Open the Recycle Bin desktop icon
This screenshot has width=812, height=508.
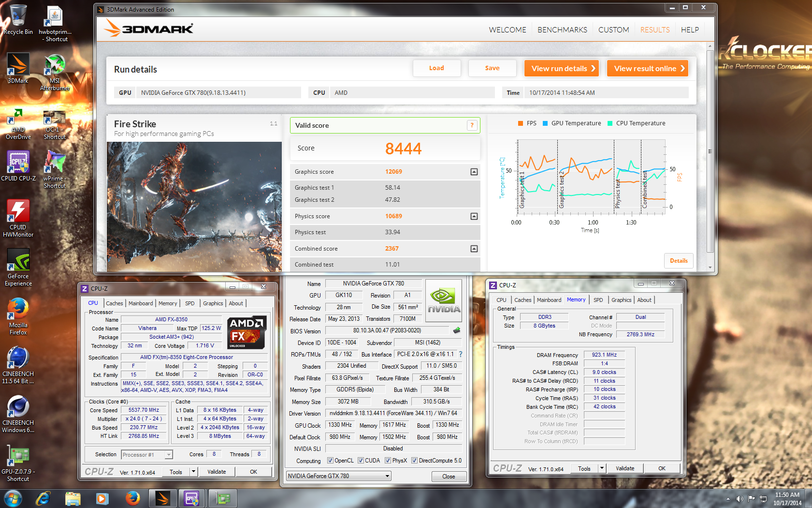click(x=18, y=20)
